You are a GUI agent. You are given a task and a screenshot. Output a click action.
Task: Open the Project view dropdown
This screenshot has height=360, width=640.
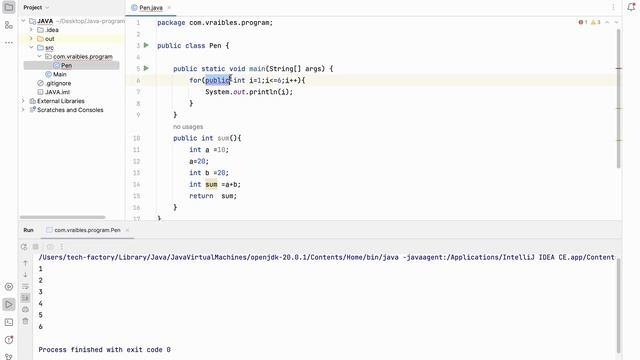tap(36, 7)
